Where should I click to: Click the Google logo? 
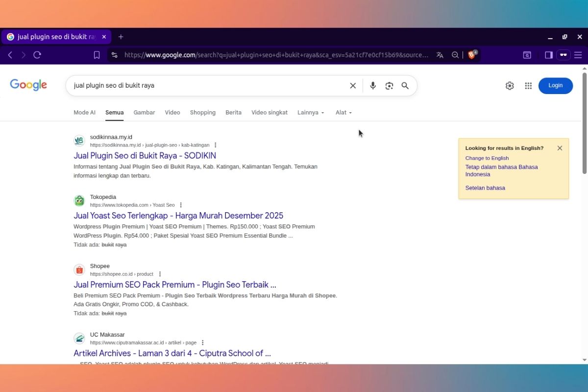point(28,85)
